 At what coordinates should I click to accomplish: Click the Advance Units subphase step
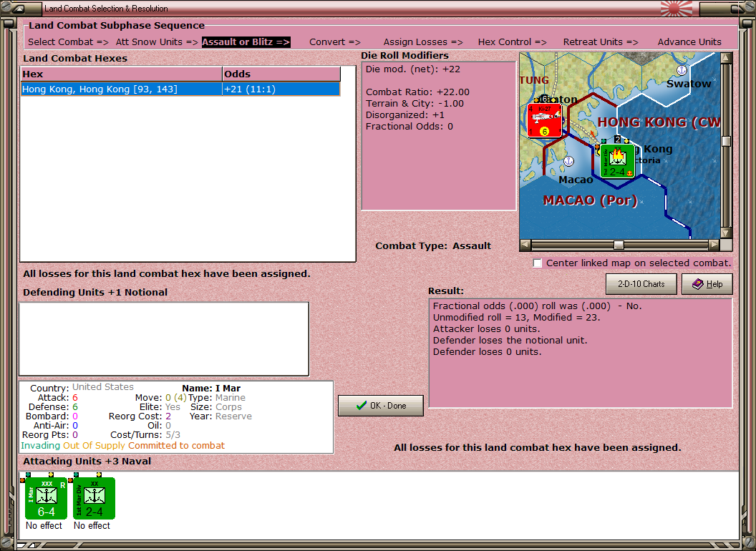coord(689,42)
